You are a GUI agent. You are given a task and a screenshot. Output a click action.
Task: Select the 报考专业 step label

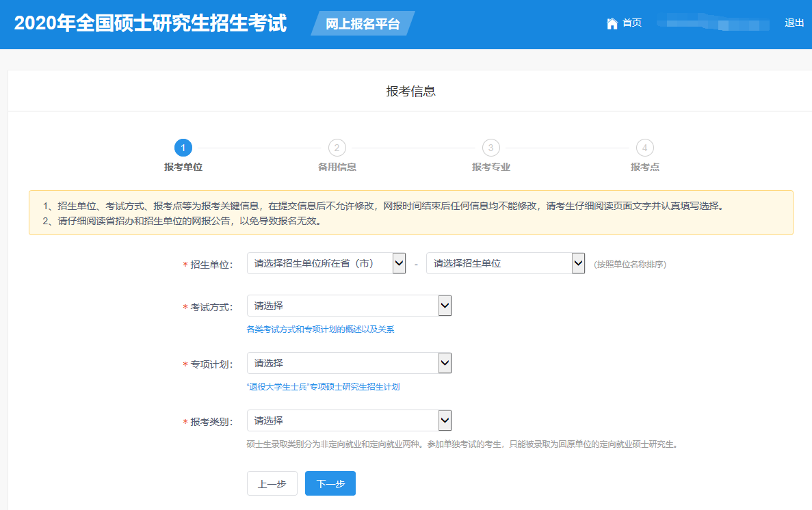point(490,167)
